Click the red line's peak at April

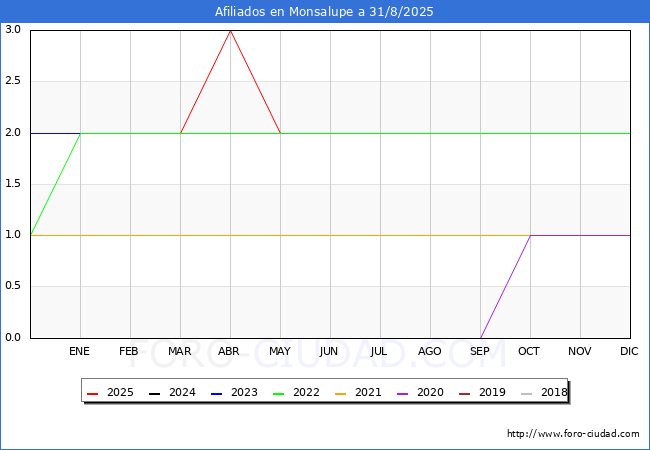pos(230,31)
